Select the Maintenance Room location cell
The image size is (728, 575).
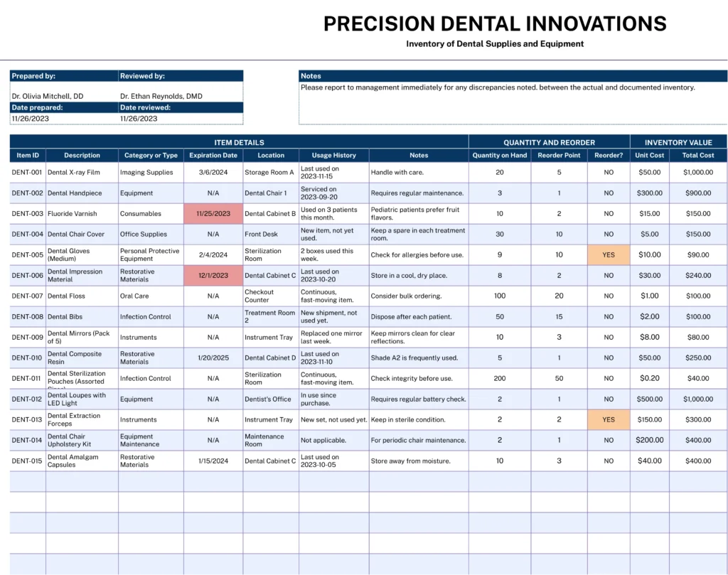[x=271, y=440]
